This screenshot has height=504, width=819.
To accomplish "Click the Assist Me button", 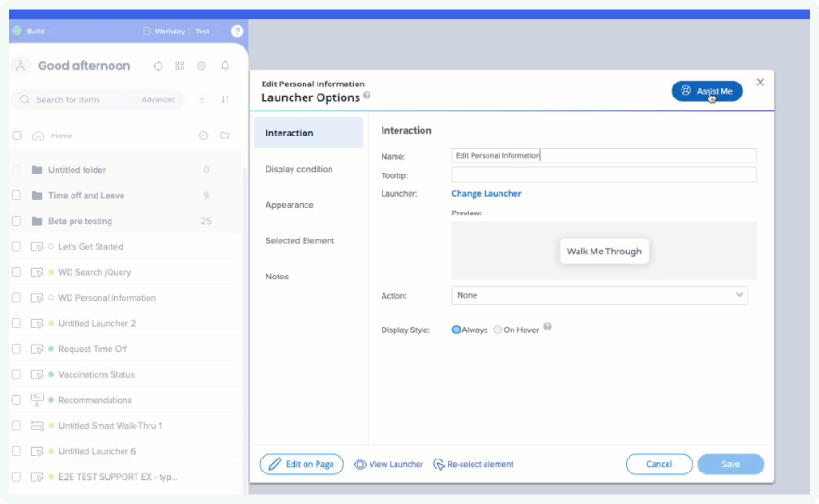I will pyautogui.click(x=707, y=91).
